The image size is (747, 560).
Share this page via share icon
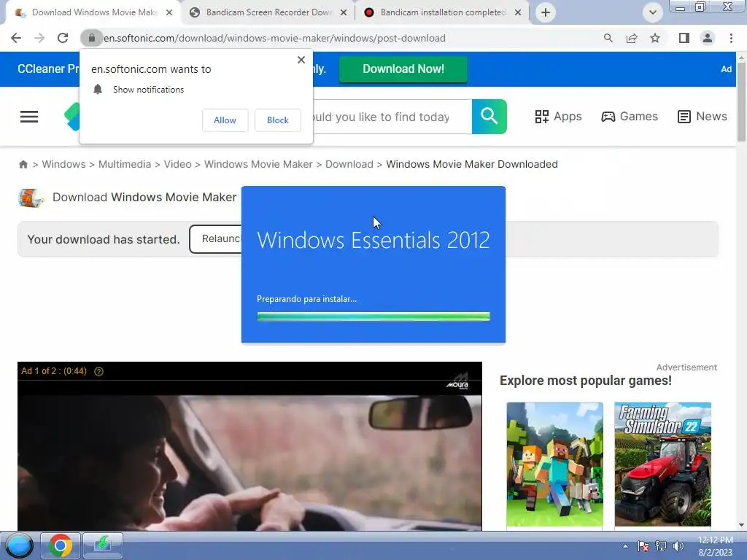[x=632, y=38]
